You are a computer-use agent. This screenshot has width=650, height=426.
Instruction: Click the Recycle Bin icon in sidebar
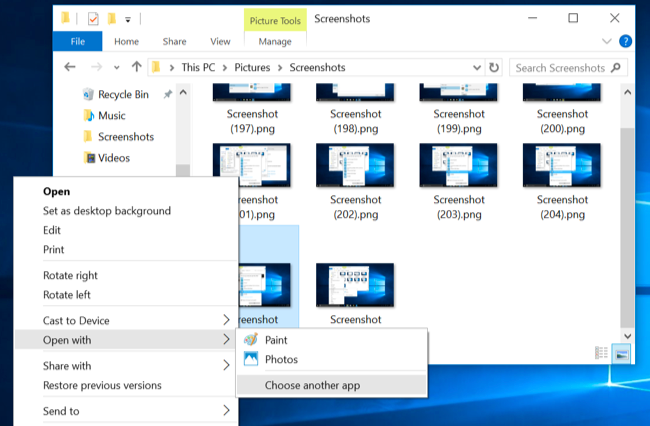pos(88,94)
